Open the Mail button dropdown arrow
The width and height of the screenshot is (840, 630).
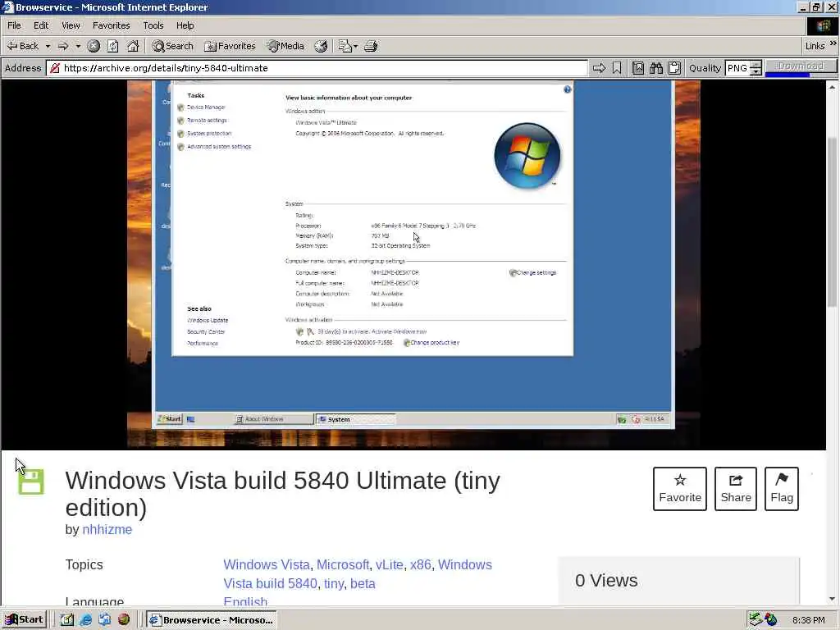(x=356, y=46)
